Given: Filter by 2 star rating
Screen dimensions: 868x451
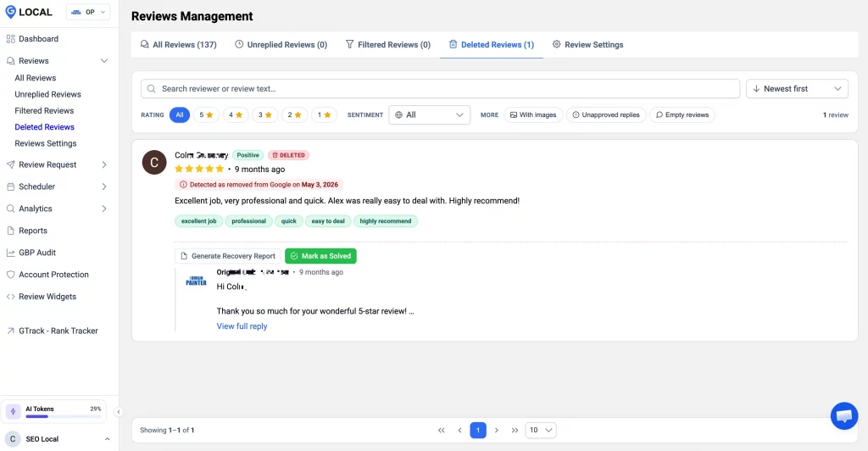Looking at the screenshot, I should pyautogui.click(x=294, y=115).
